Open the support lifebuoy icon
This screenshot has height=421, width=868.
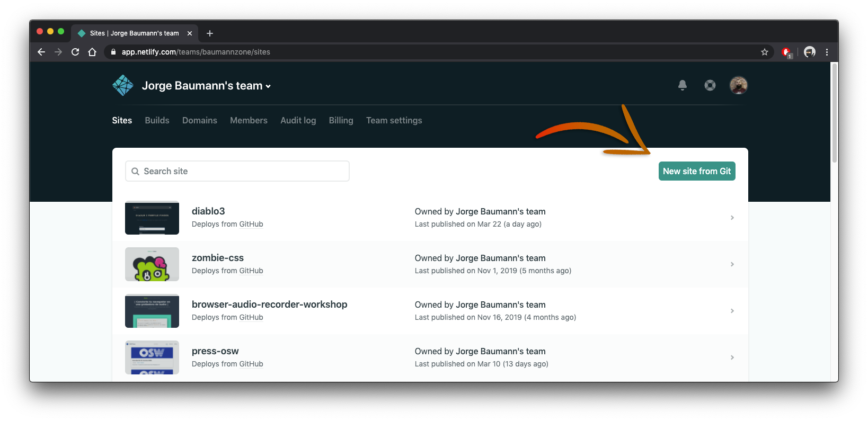pyautogui.click(x=710, y=85)
